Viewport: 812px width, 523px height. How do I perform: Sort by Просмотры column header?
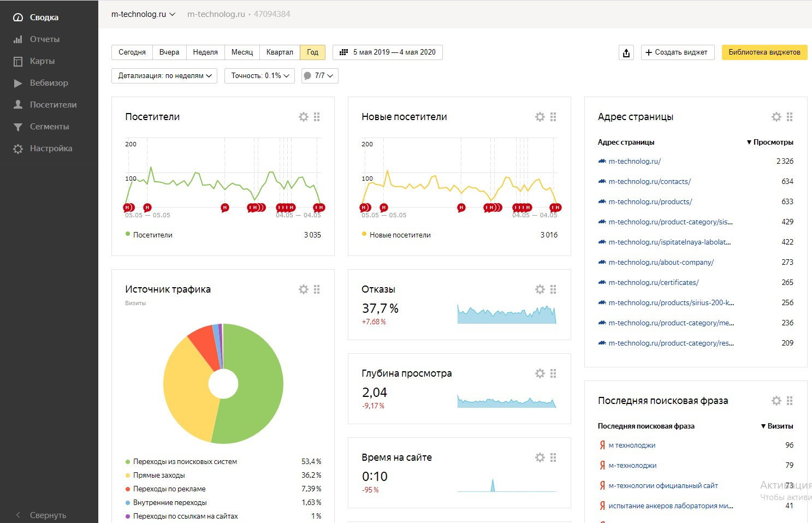[770, 142]
